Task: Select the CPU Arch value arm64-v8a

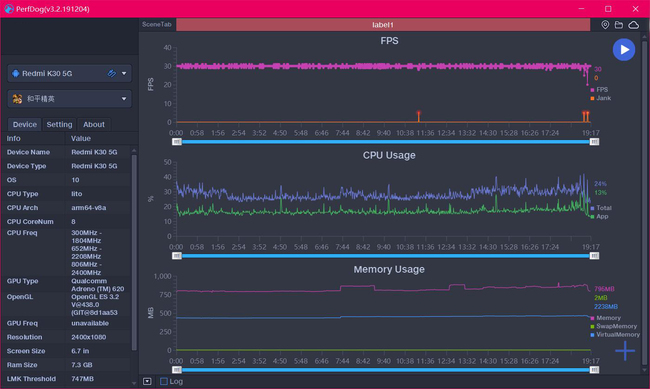Action: pyautogui.click(x=89, y=208)
